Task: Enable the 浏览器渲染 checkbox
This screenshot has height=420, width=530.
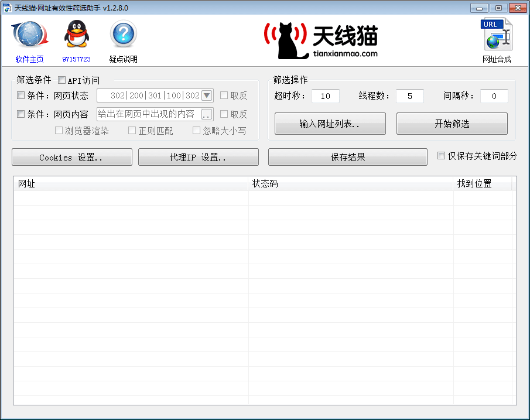Action: pos(59,130)
